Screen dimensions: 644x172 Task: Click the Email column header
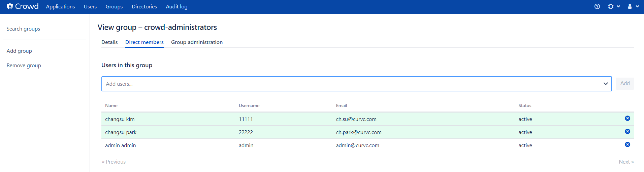(x=341, y=105)
